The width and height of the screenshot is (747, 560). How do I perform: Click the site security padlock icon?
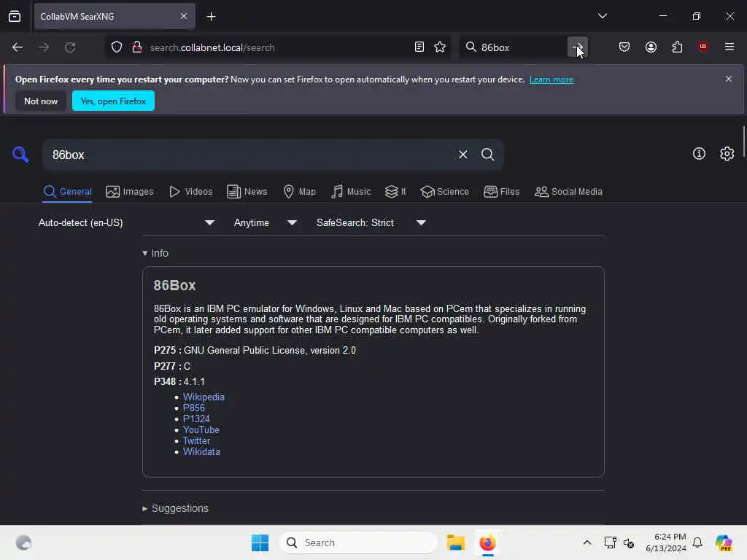[x=137, y=47]
